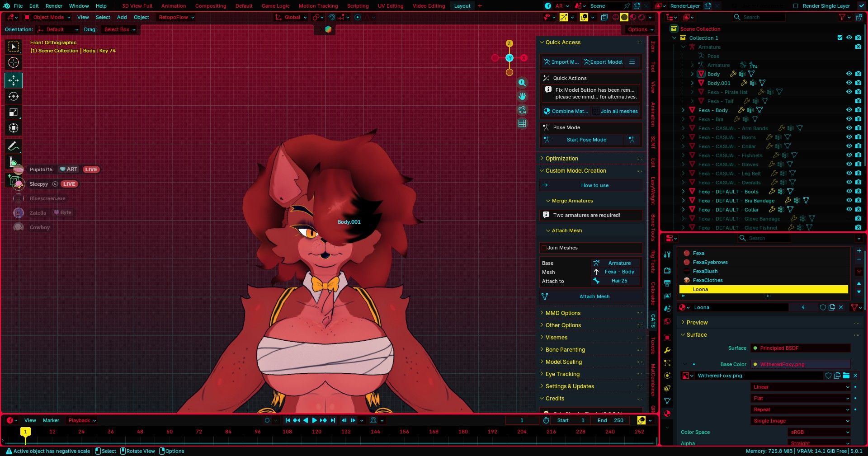Open the File menu

coord(18,6)
